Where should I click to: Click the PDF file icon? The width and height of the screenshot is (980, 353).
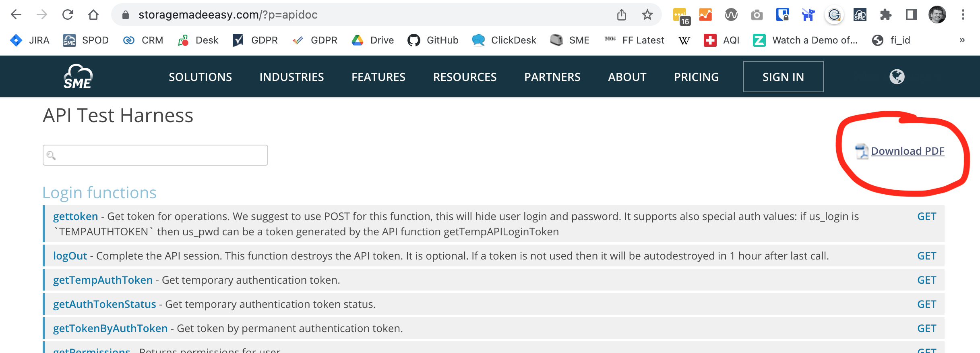pos(862,152)
